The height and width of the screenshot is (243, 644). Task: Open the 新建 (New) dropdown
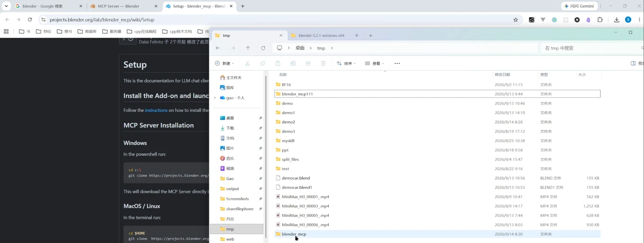tap(224, 64)
